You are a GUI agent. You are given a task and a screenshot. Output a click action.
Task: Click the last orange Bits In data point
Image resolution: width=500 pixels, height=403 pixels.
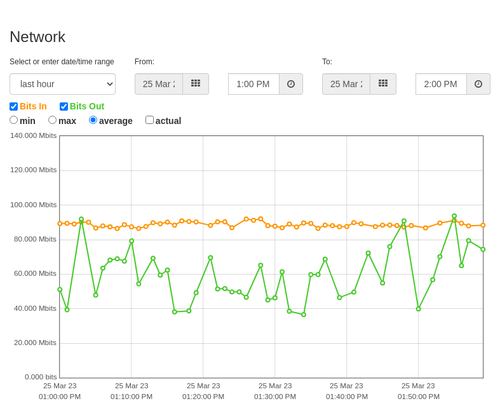coord(483,225)
